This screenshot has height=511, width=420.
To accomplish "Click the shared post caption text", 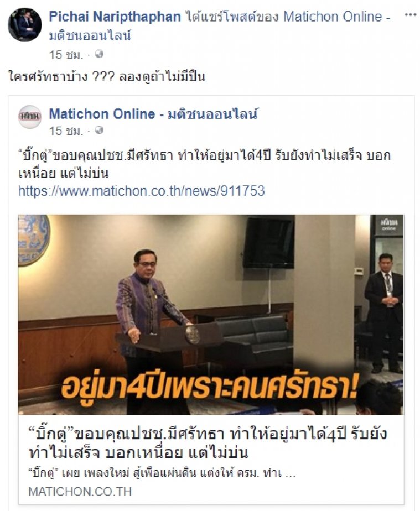I will (204, 164).
